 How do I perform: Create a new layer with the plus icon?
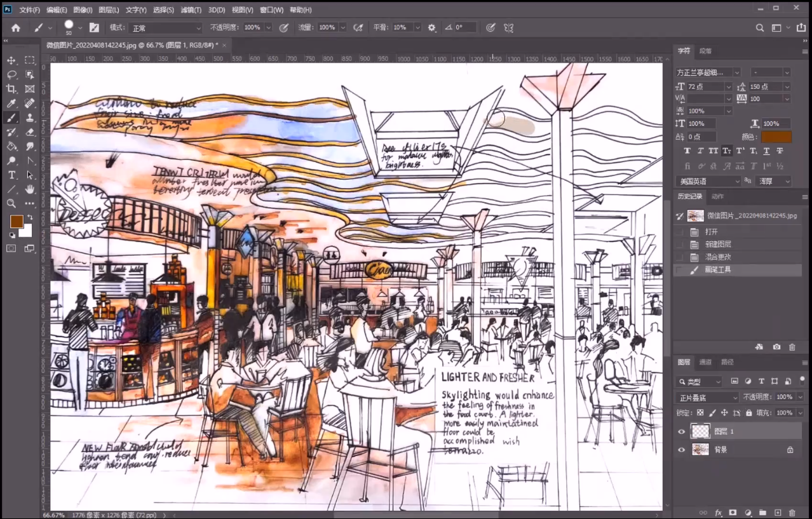(x=777, y=513)
